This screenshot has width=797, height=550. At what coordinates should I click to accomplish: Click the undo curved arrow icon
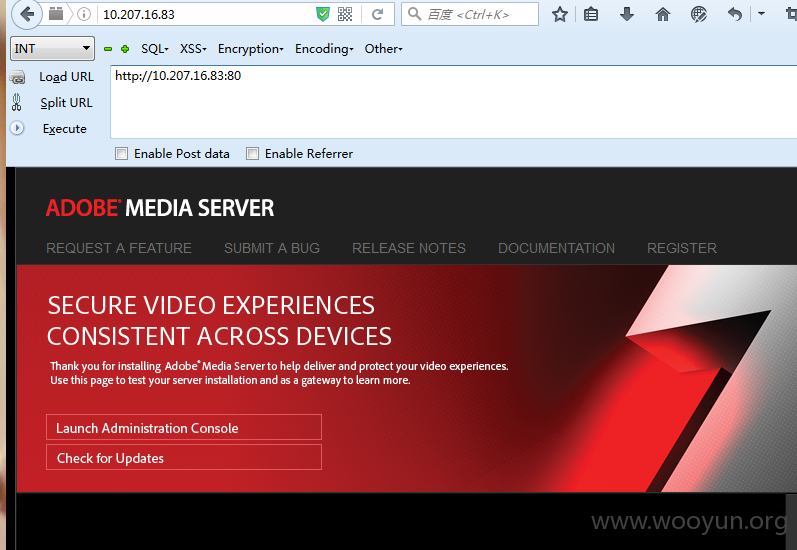[x=735, y=14]
